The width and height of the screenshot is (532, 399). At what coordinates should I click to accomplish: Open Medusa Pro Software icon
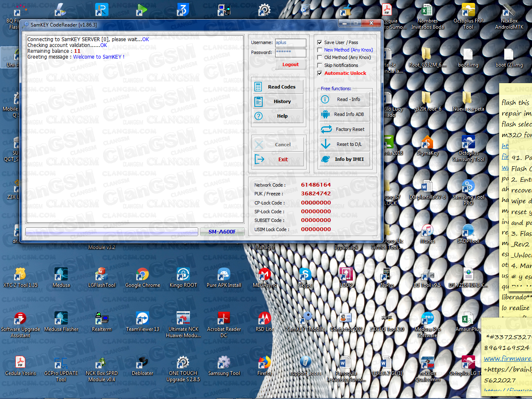[427, 325]
